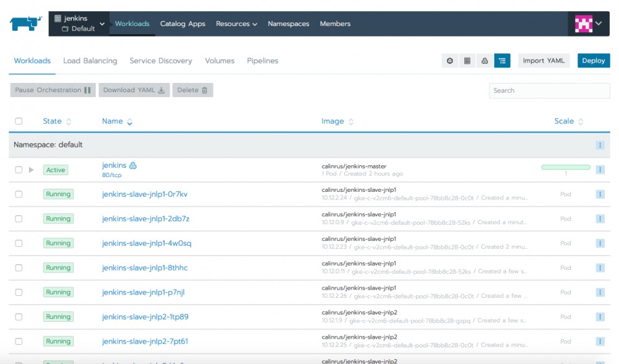Expand the jenkins workload row
Image resolution: width=619 pixels, height=364 pixels.
coord(32,169)
